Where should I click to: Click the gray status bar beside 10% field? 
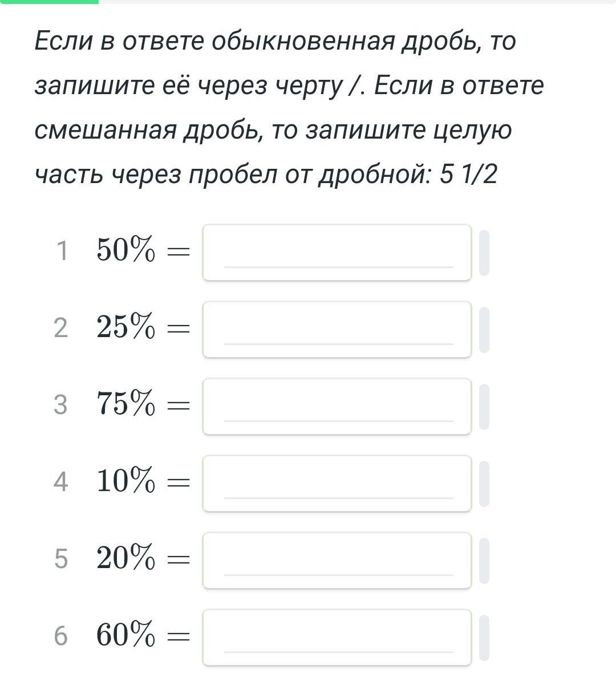point(484,484)
